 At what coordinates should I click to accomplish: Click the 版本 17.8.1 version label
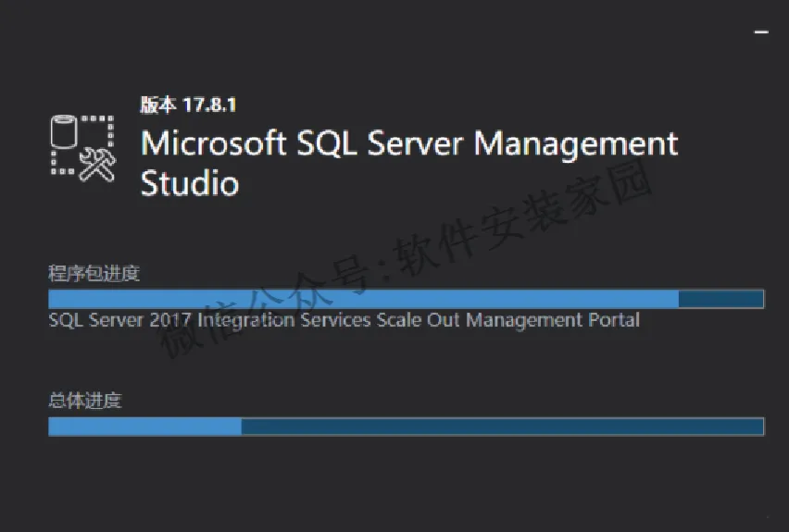coord(188,105)
